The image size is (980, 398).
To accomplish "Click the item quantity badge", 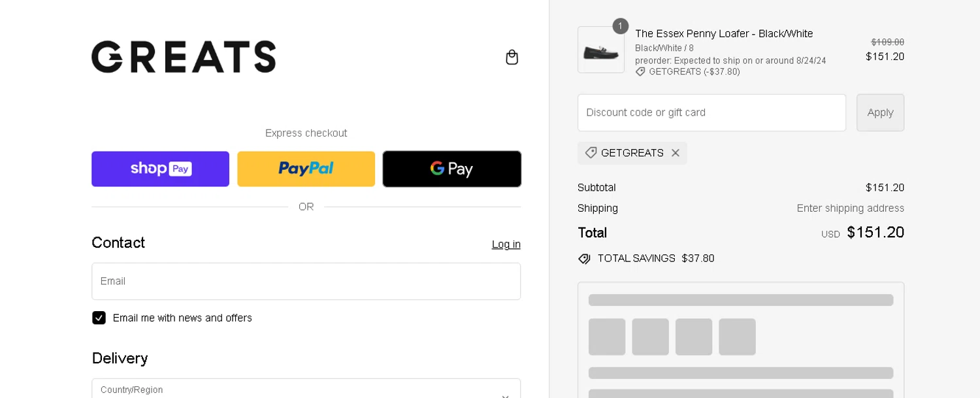I will tap(620, 26).
